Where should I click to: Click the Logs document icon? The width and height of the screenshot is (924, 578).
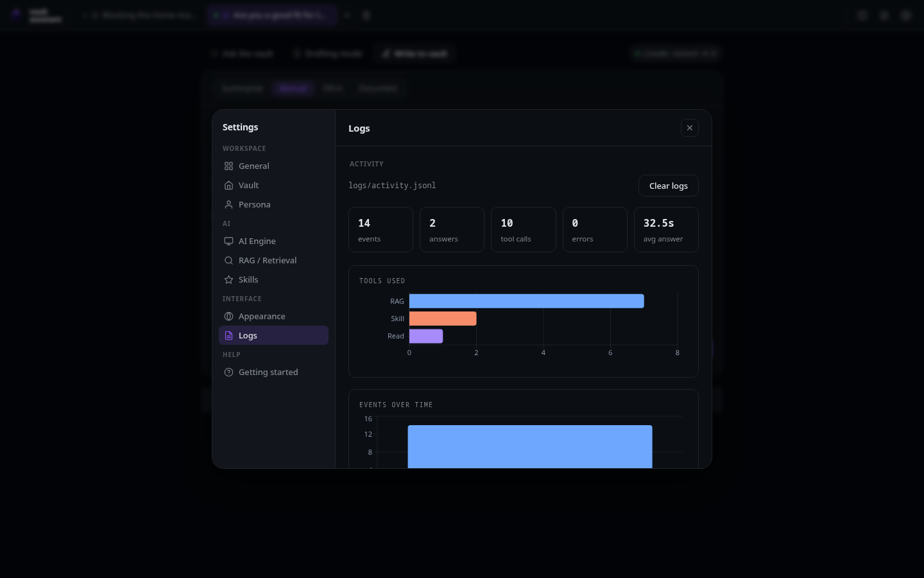(x=228, y=335)
